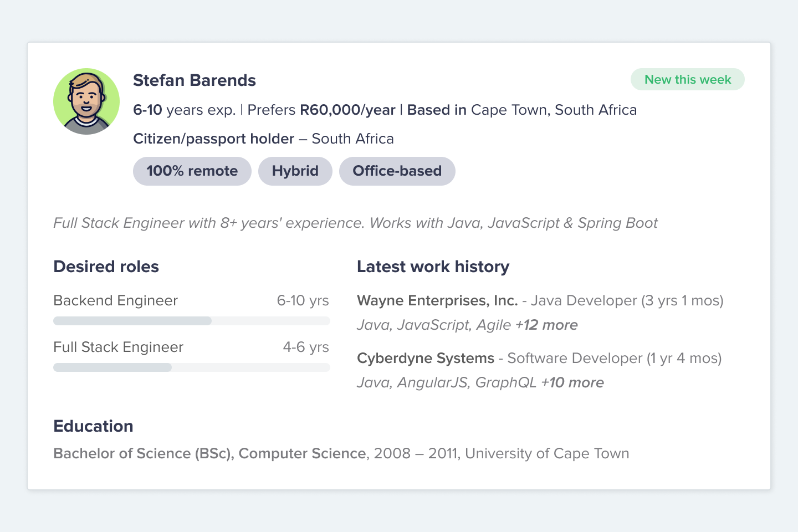The image size is (798, 532).
Task: Click the New this week badge
Action: coord(687,79)
